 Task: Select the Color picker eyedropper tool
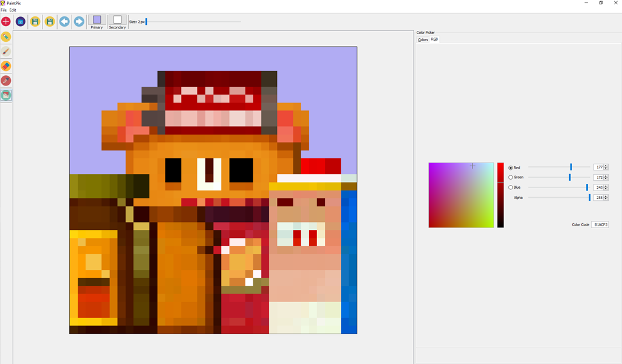coord(6,81)
